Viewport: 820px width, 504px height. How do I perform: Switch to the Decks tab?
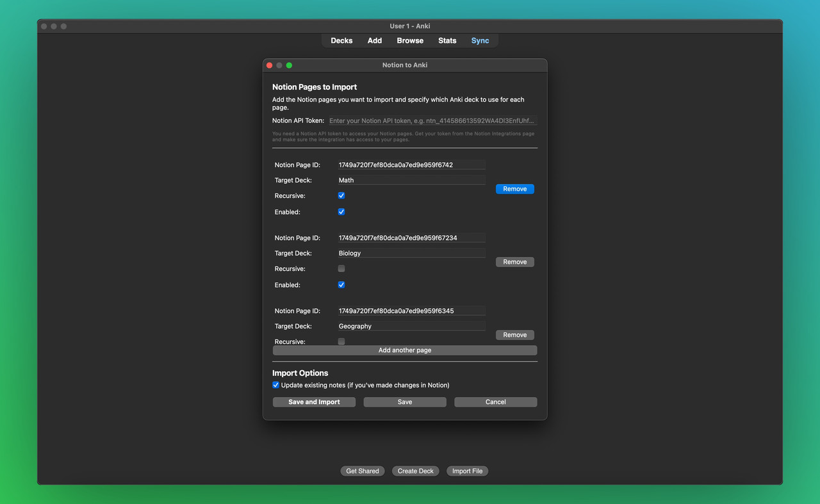[x=341, y=40]
